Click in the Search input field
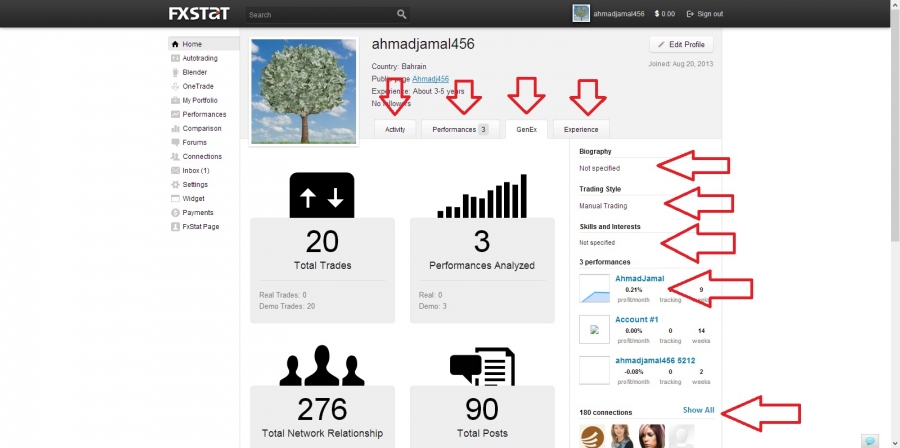 tap(320, 15)
